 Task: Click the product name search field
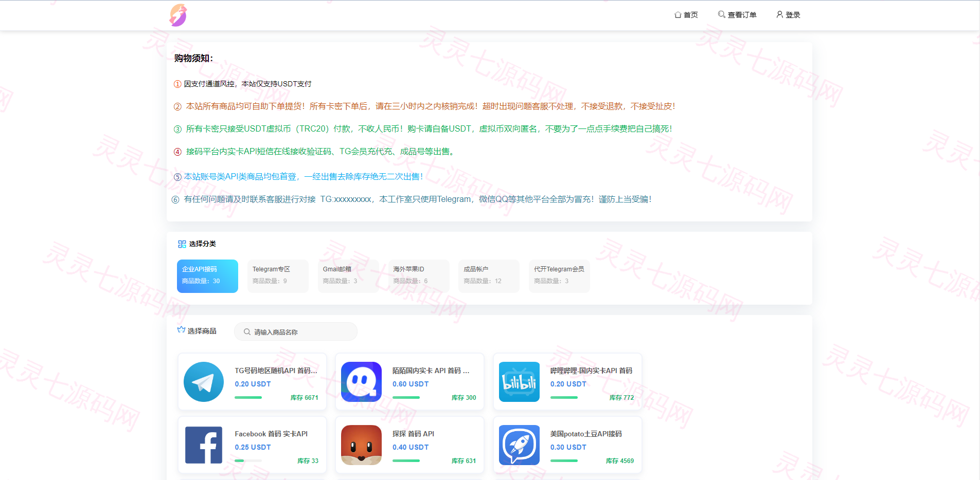click(x=296, y=331)
